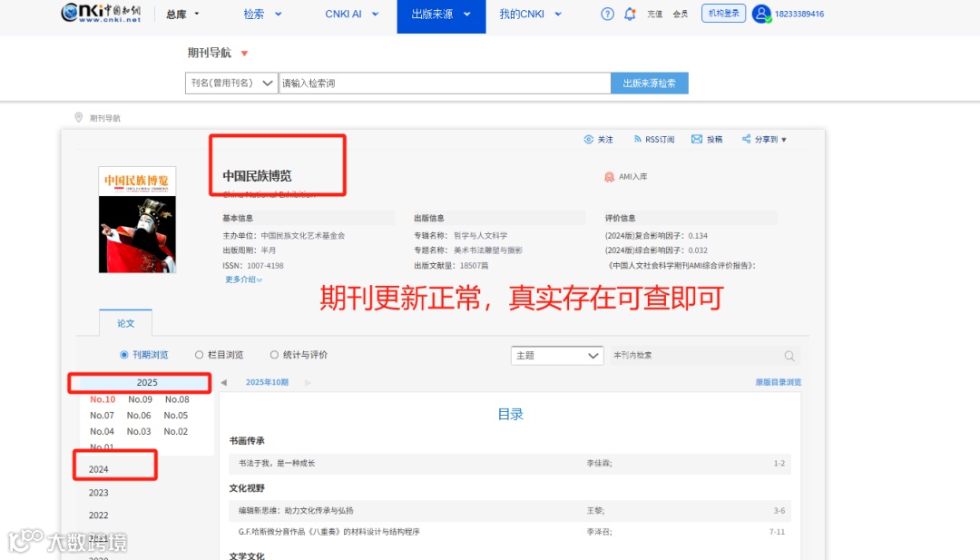Open the 出版来源 menu
Screen dimensions: 980x560
[x=441, y=16]
